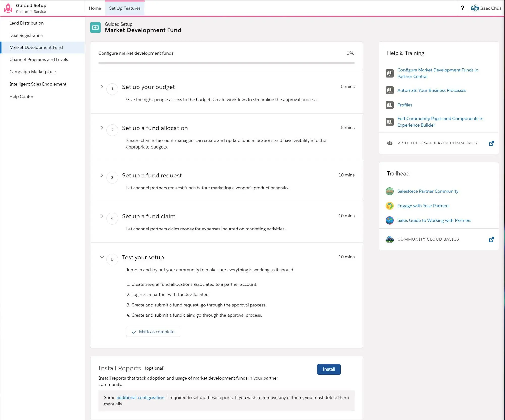This screenshot has width=505, height=420.
Task: Expand the Set up a fund request step
Action: click(102, 175)
